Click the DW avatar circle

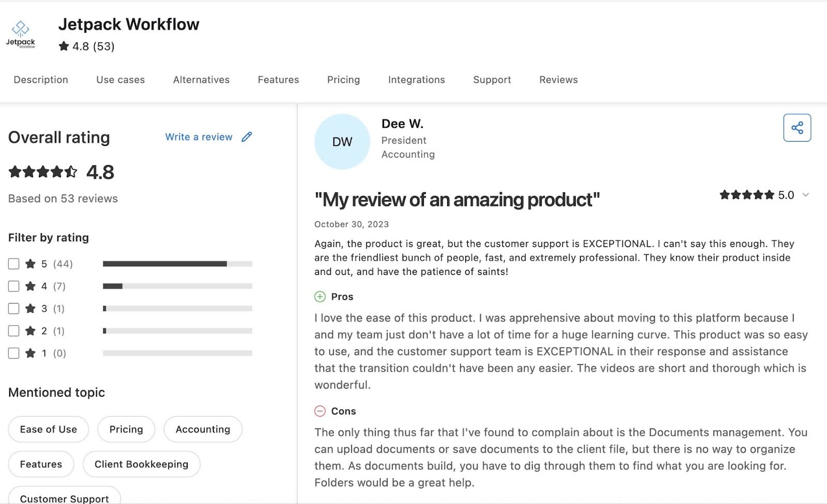click(342, 141)
